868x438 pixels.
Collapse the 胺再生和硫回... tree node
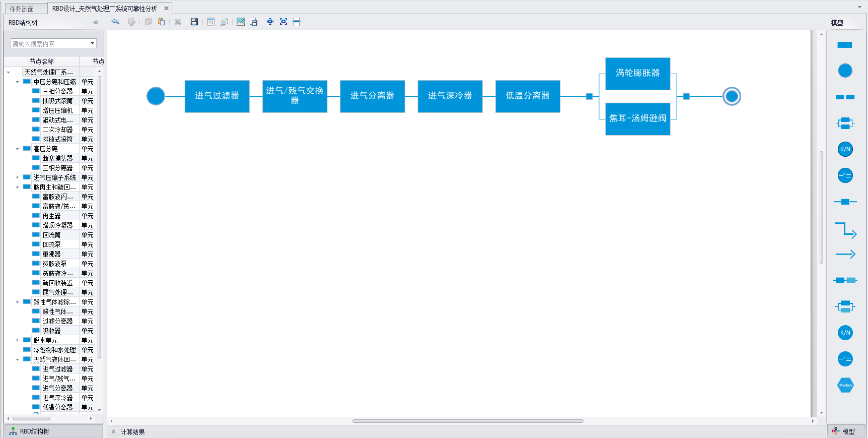tap(17, 187)
